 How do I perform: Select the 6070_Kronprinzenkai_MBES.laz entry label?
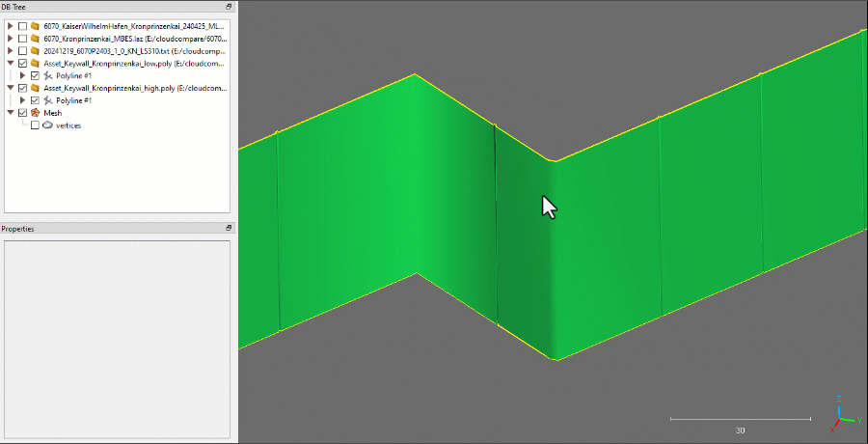coord(136,39)
